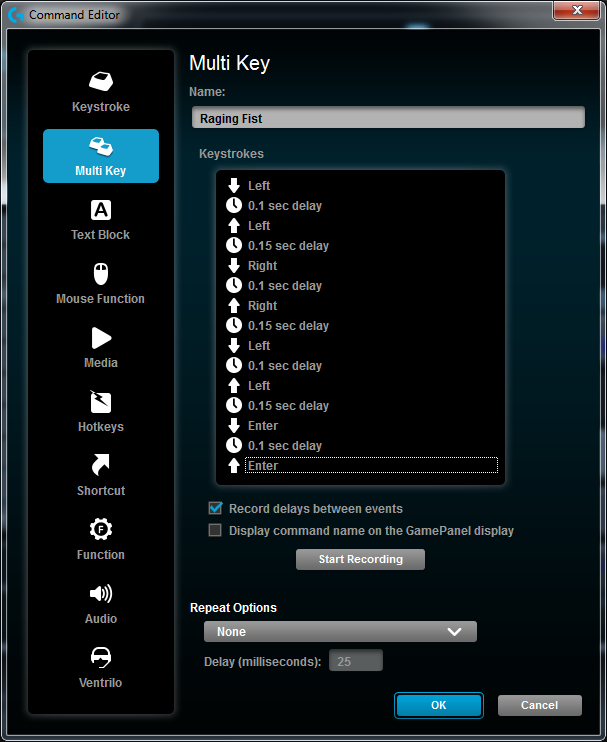Select the Right key-up keystroke row

[362, 306]
